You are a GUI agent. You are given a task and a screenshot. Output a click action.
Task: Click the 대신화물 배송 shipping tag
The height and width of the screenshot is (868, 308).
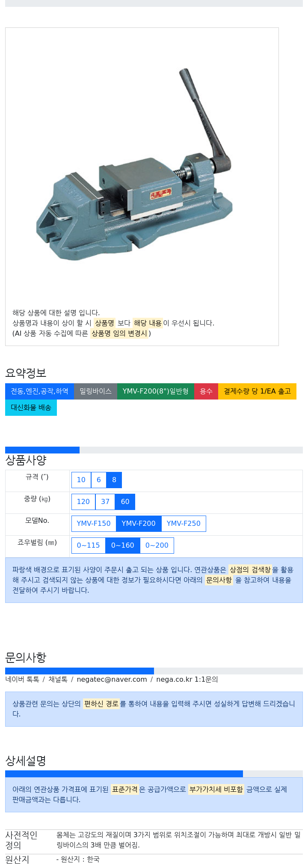point(31,408)
